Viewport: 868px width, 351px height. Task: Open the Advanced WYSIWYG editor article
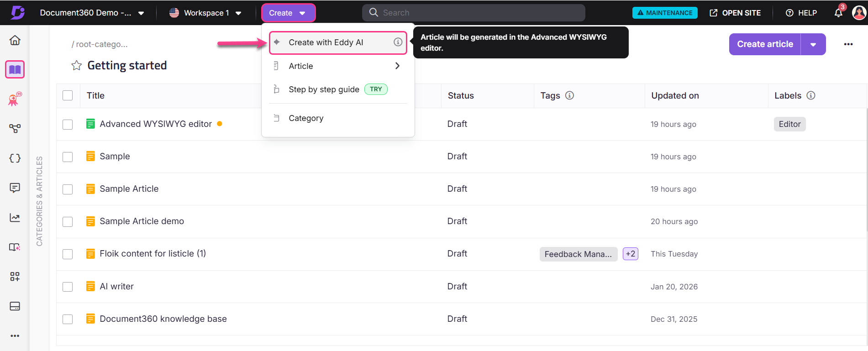click(x=156, y=124)
